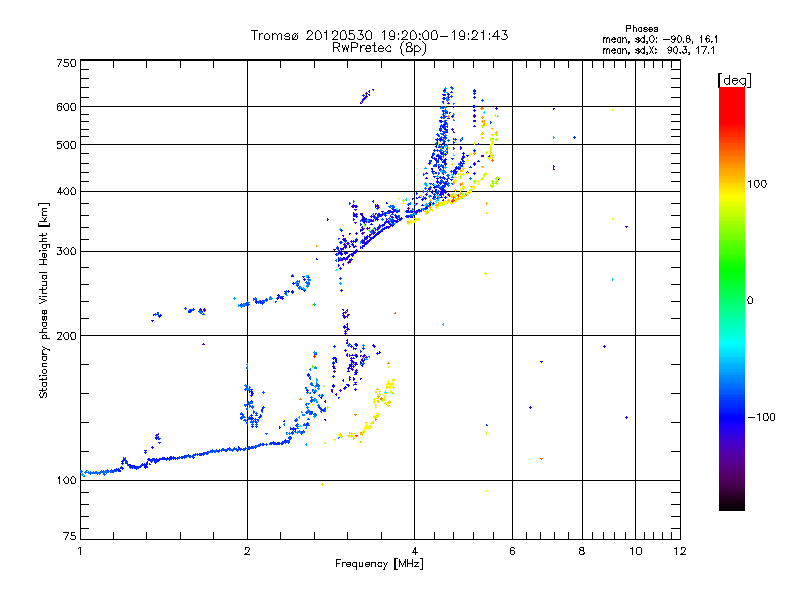This screenshot has height=600, width=800.
Task: Click the y-axis tick label "300"
Action: pyautogui.click(x=66, y=251)
